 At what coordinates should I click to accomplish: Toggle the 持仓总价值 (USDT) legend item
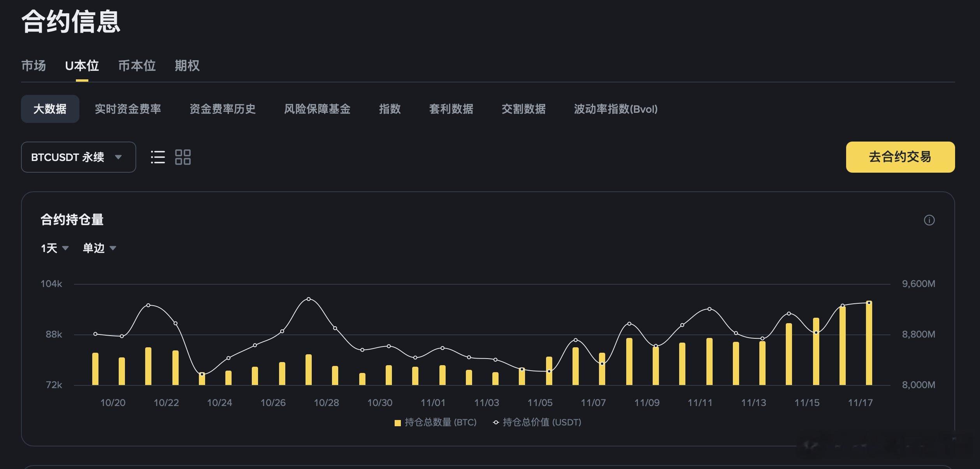tap(538, 422)
